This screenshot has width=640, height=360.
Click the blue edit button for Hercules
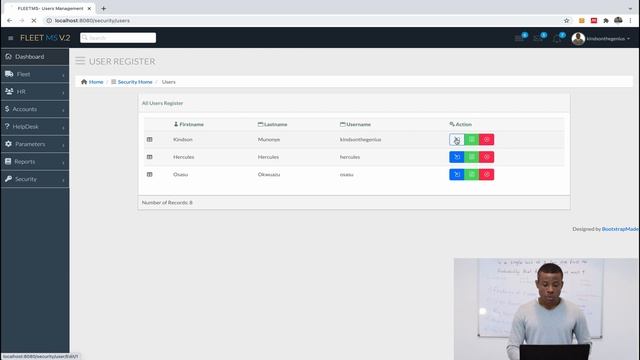point(457,157)
